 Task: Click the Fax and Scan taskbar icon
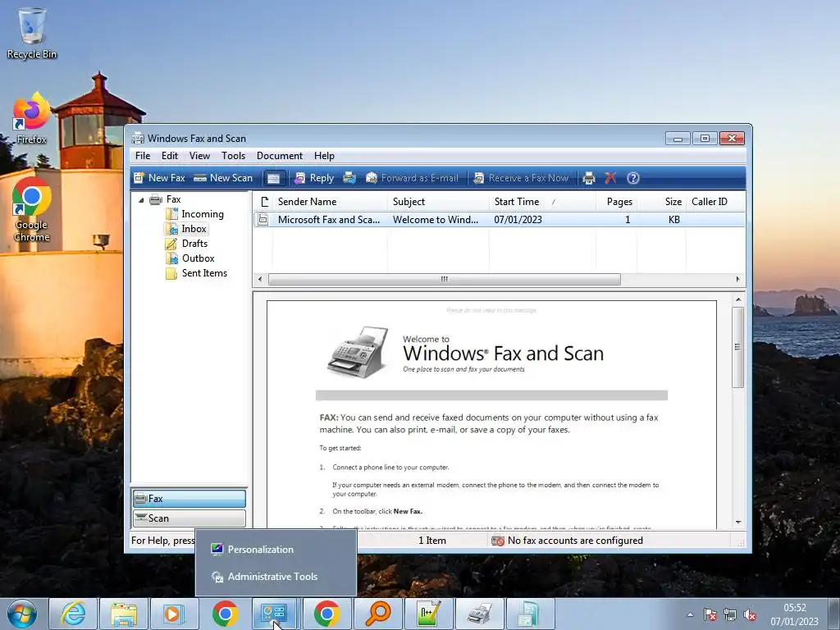(x=479, y=614)
